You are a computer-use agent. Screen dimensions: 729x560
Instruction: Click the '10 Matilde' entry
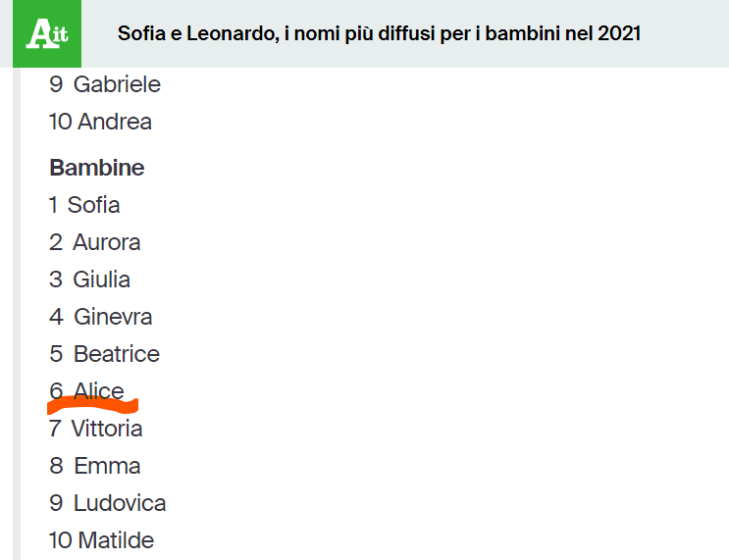pyautogui.click(x=101, y=540)
